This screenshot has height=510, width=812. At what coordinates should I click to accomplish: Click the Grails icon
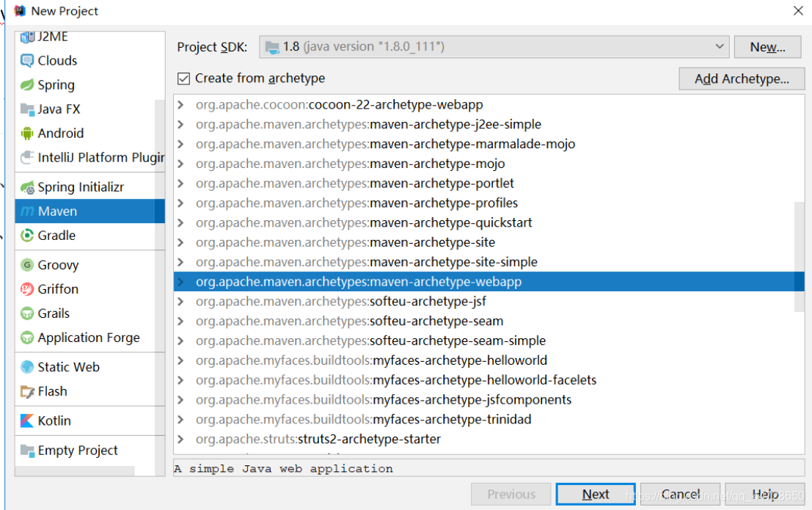tap(27, 313)
